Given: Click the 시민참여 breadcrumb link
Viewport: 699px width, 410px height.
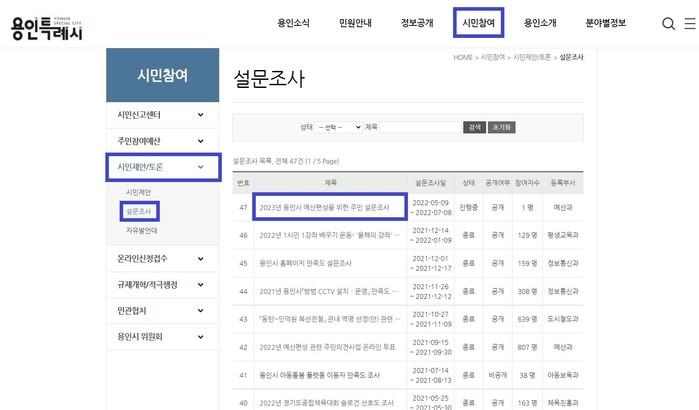Looking at the screenshot, I should tap(493, 57).
